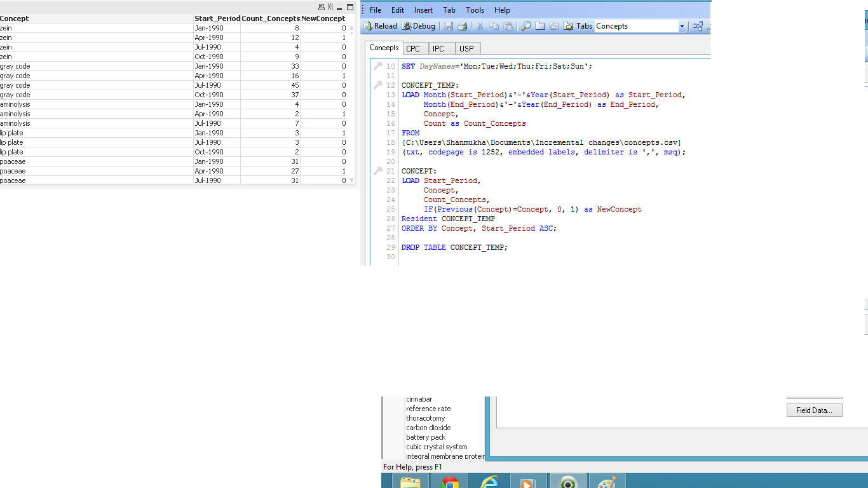
Task: Click the Cut scissors icon
Action: [x=480, y=26]
